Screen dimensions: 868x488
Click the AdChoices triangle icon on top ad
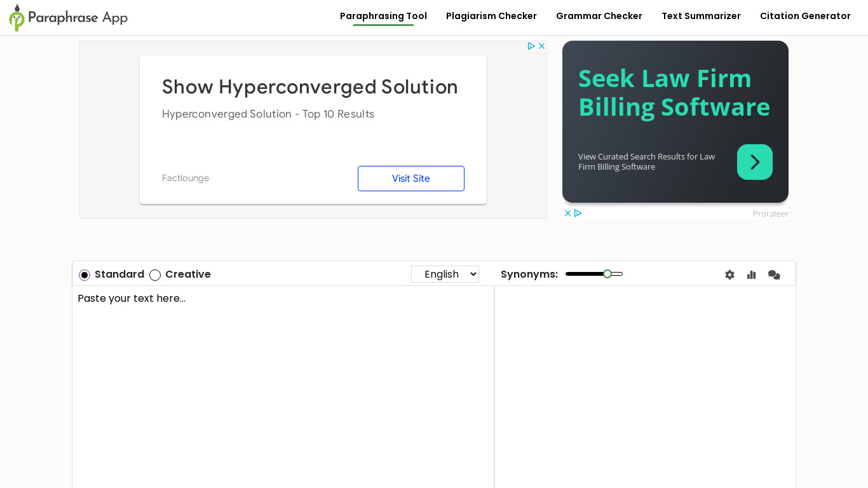click(x=531, y=46)
